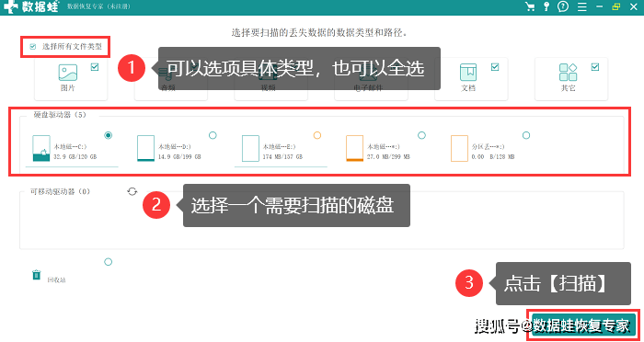Screen dimensions: 644x342
Task: Refresh the 可移动驱动器 removable drives list
Action: [132, 191]
